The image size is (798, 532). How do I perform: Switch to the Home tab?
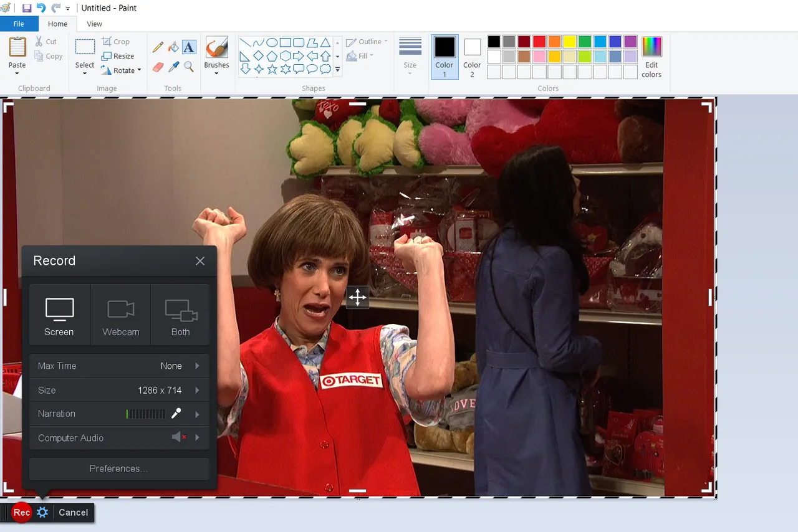pyautogui.click(x=57, y=24)
